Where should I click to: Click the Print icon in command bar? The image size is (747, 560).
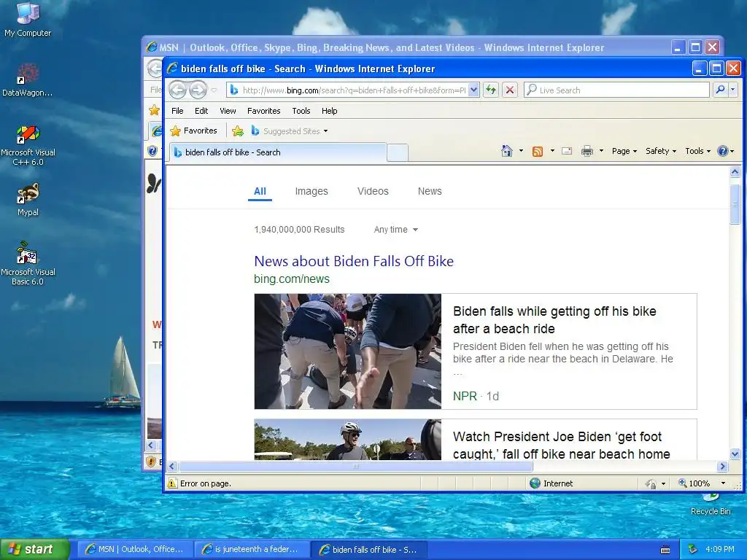pos(587,152)
